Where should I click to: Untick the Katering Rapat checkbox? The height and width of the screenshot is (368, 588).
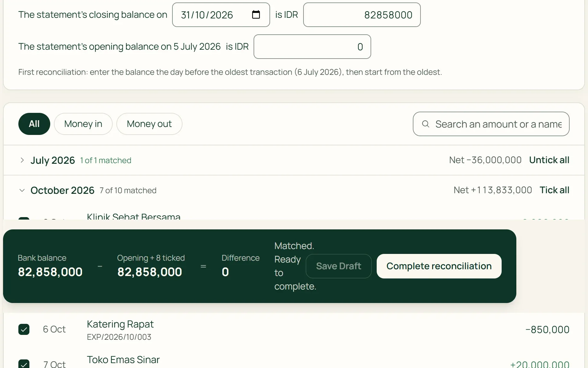click(24, 329)
